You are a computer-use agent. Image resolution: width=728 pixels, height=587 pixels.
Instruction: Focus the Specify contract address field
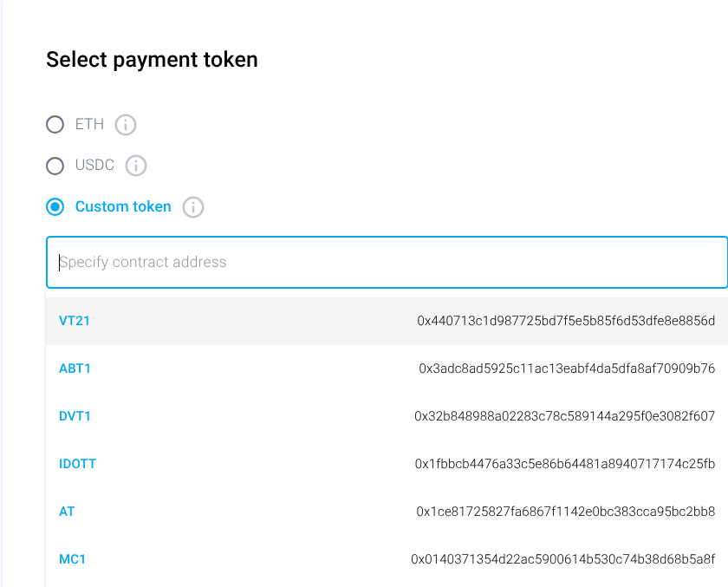coord(387,262)
